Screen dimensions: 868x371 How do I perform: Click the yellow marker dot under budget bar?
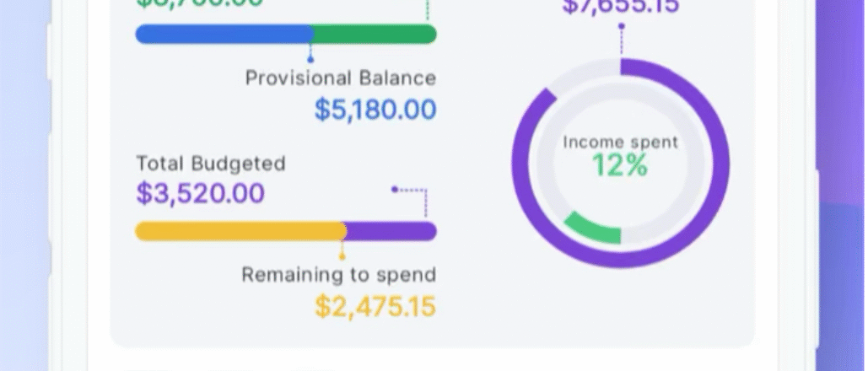(342, 255)
